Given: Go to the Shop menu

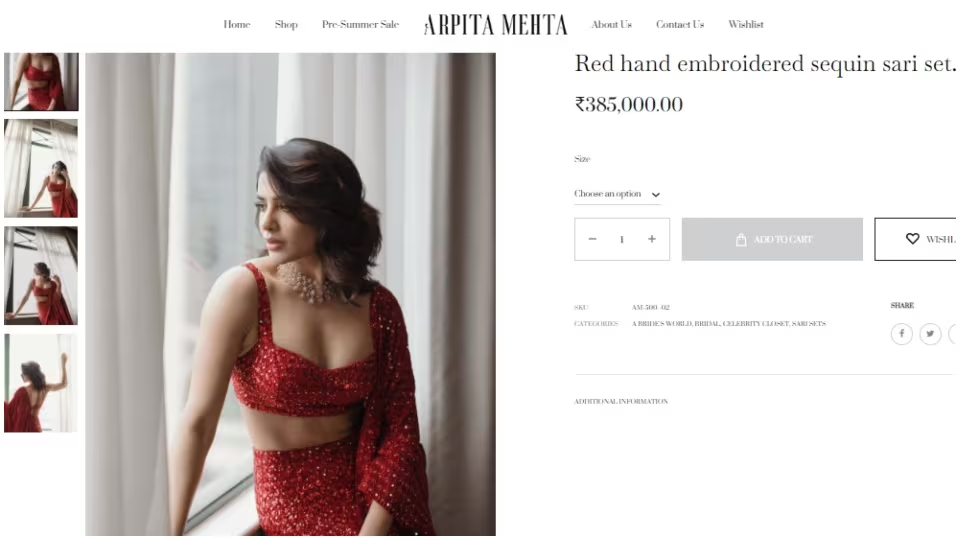Looking at the screenshot, I should (286, 24).
